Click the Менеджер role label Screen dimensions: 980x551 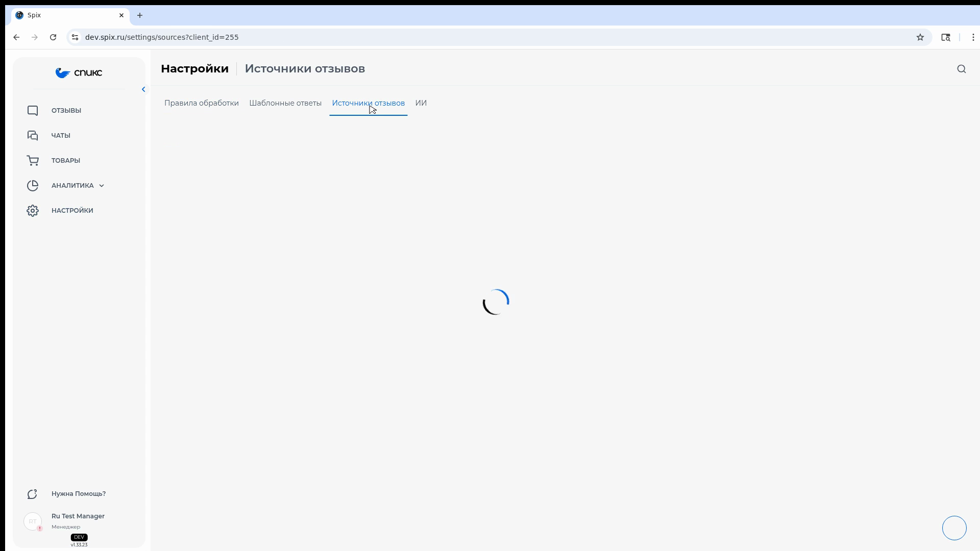pyautogui.click(x=66, y=527)
